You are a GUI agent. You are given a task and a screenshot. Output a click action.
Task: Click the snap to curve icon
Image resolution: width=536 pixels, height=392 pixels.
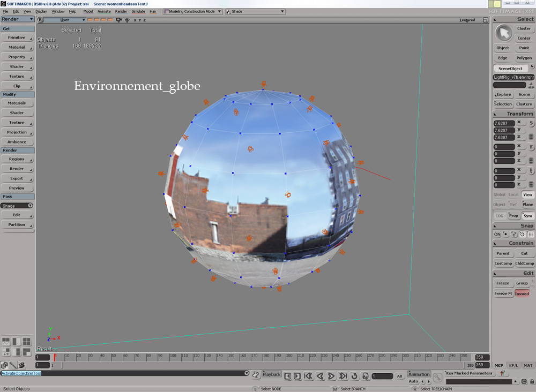tap(514, 234)
